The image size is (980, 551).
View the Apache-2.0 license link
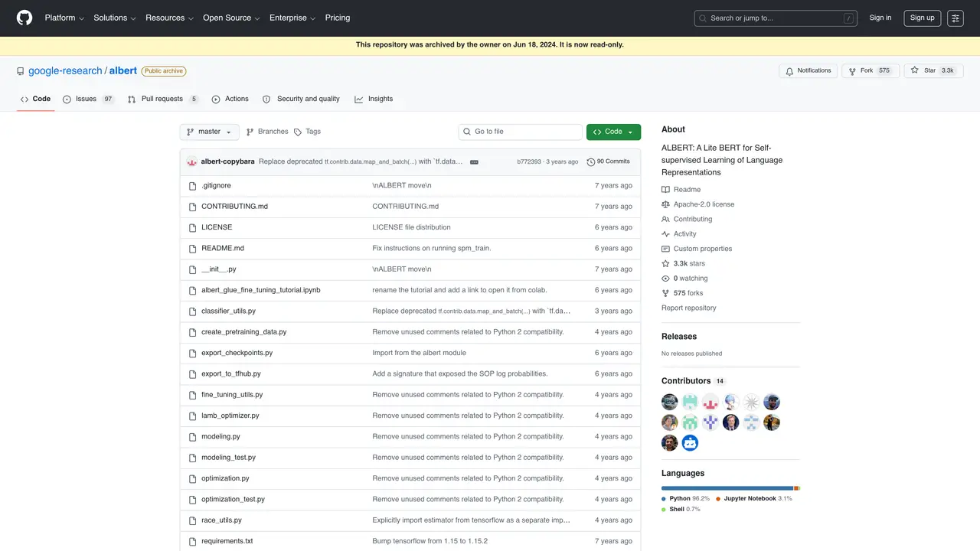(x=698, y=204)
